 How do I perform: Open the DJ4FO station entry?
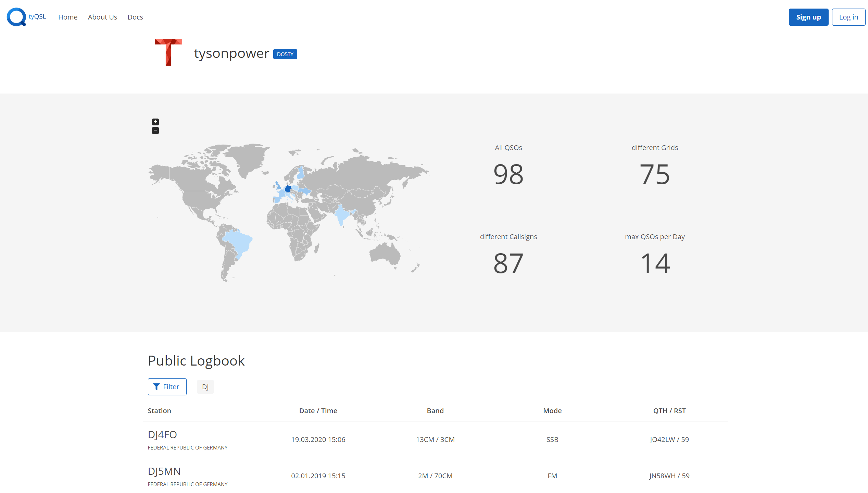[162, 435]
